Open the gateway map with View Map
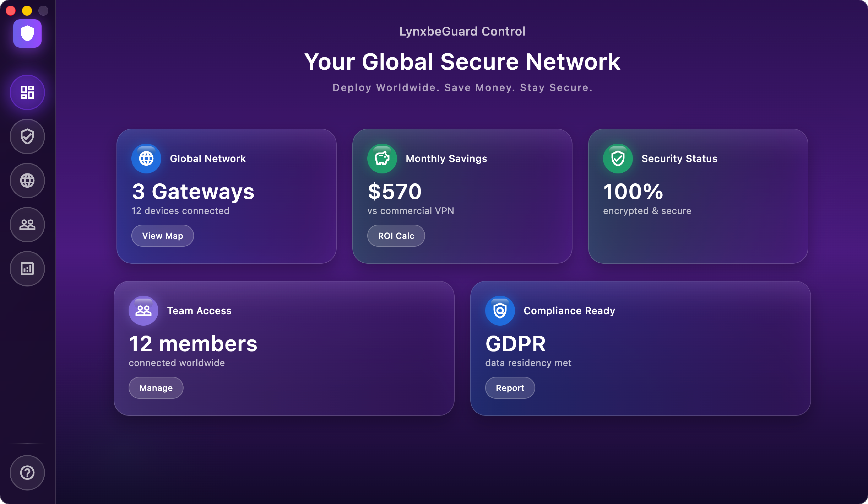 click(162, 235)
